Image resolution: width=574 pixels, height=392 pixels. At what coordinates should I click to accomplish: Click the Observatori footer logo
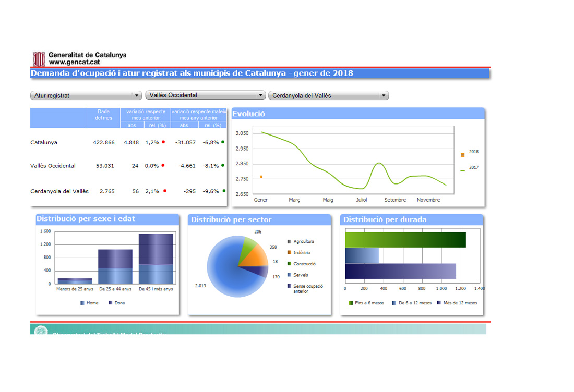point(41,330)
